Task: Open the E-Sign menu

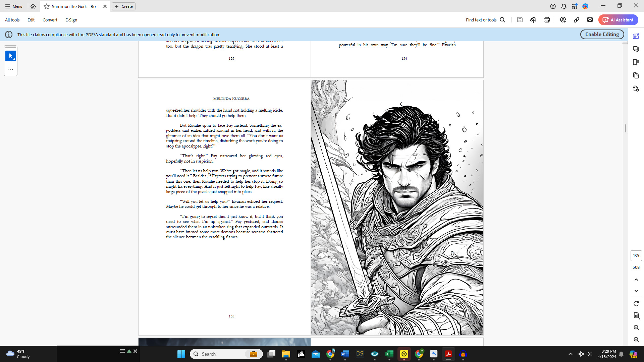Action: click(71, 20)
